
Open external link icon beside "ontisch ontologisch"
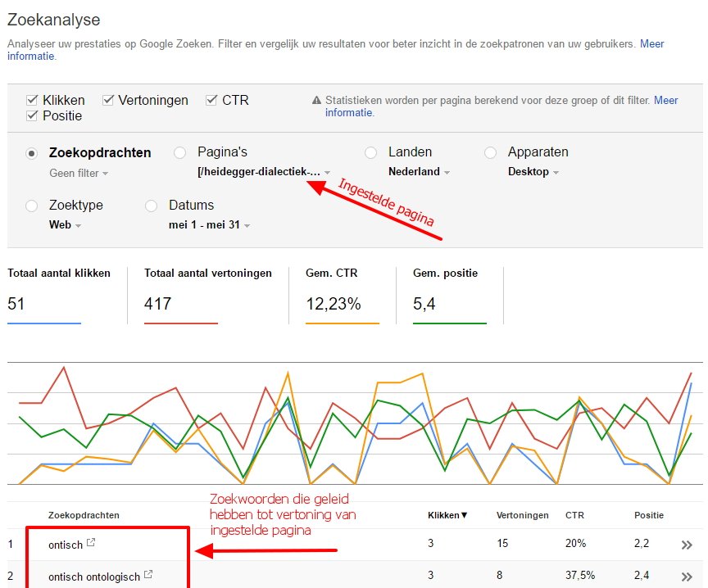click(148, 574)
